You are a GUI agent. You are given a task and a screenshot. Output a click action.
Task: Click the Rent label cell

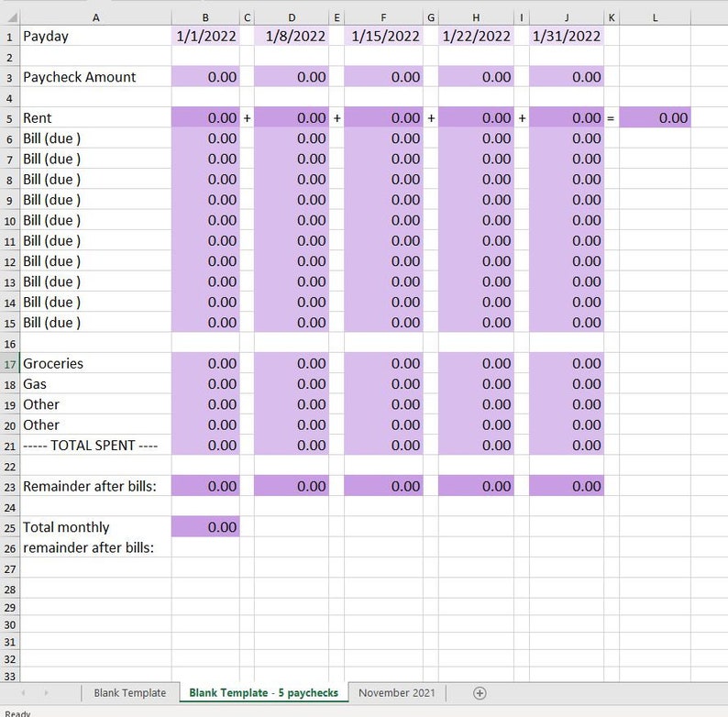[95, 118]
